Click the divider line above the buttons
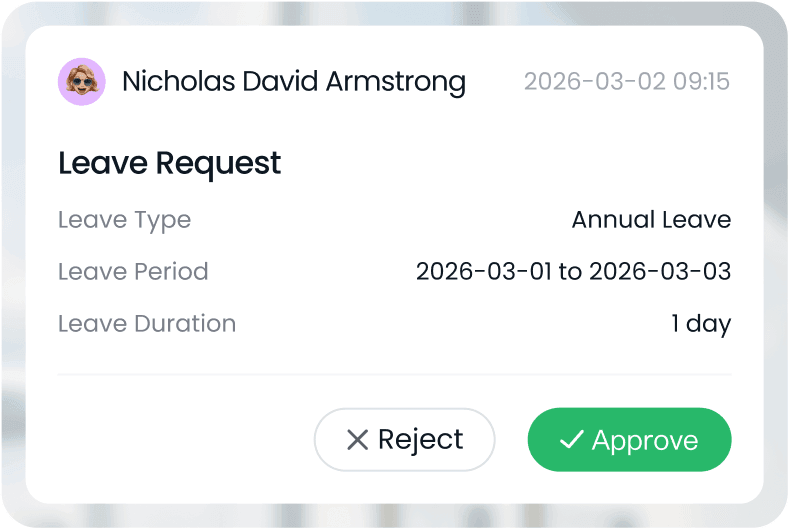Image resolution: width=790 pixels, height=530 pixels. 394,375
